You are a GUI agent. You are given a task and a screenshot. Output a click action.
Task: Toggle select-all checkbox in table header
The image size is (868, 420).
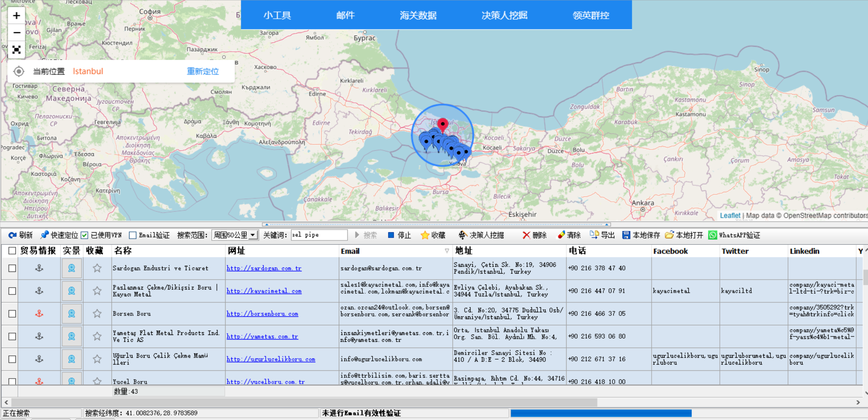coord(12,251)
